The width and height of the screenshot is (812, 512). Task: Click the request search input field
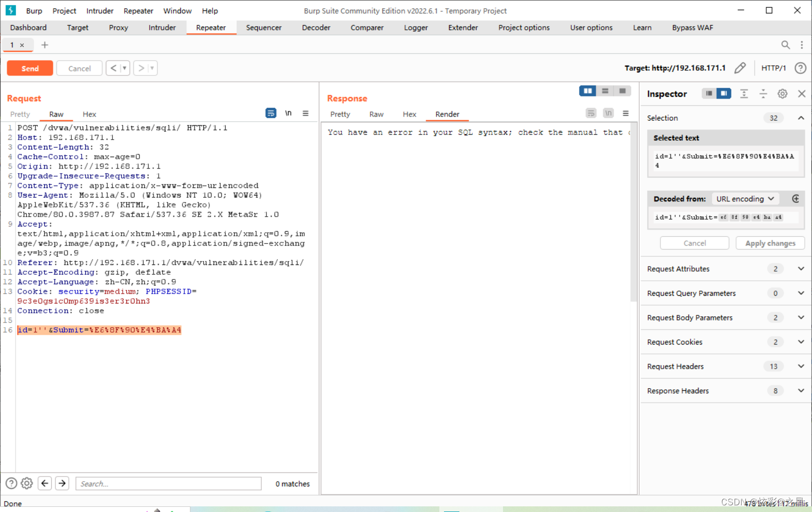point(168,483)
